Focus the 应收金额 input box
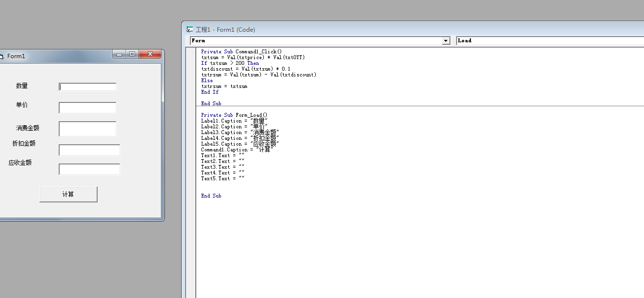Image resolution: width=644 pixels, height=298 pixels. pyautogui.click(x=89, y=169)
